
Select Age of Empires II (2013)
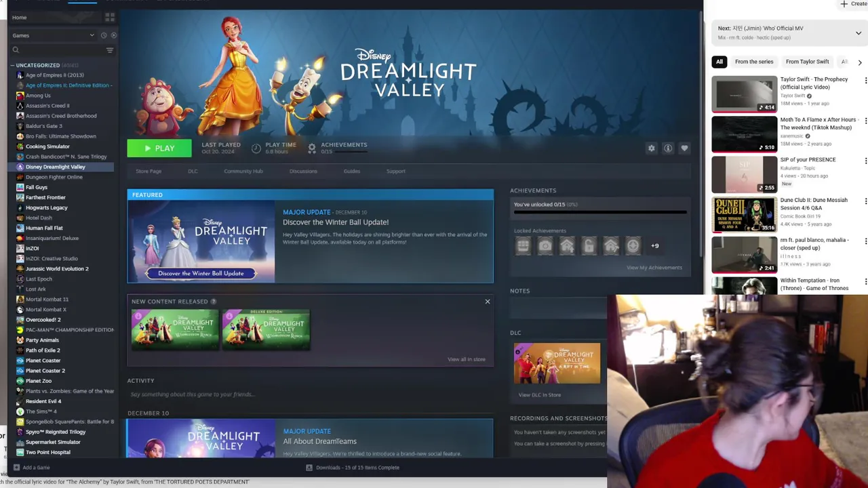click(x=55, y=75)
